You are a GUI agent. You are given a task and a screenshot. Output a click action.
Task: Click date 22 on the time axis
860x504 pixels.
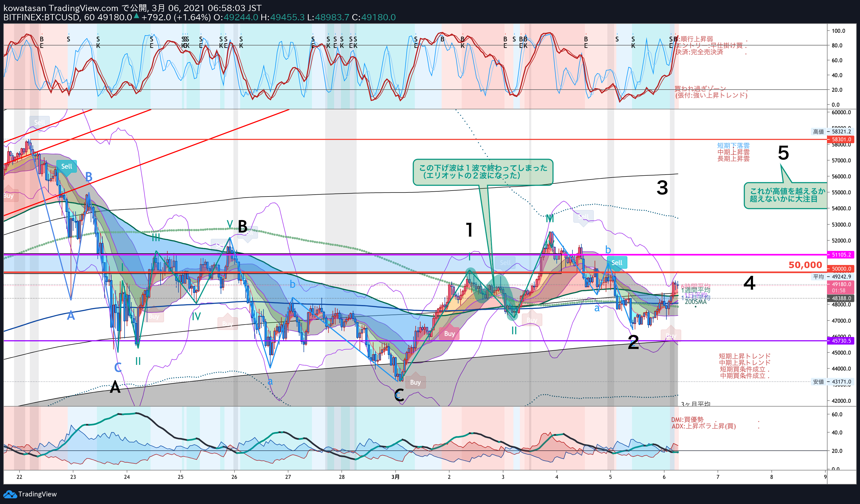click(x=19, y=477)
